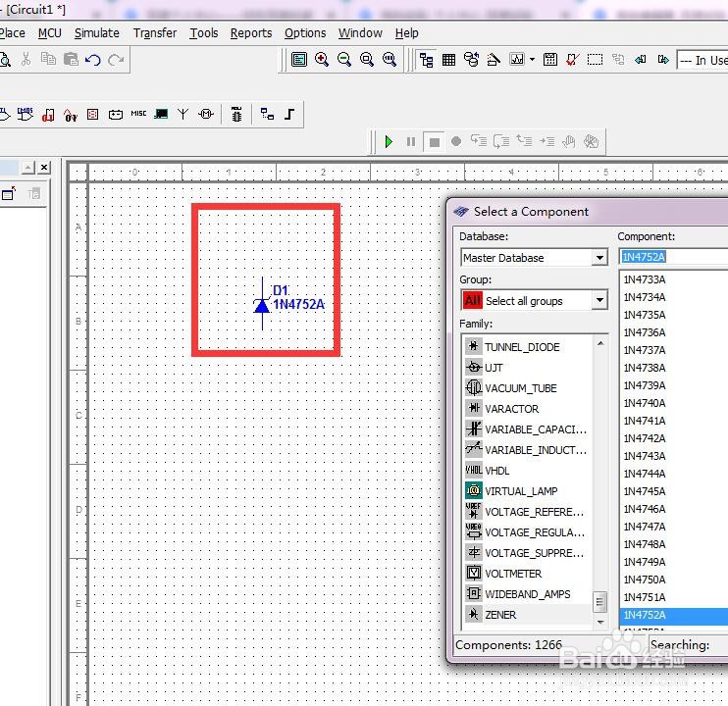Open the Reports menu
This screenshot has width=728, height=706.
[251, 33]
